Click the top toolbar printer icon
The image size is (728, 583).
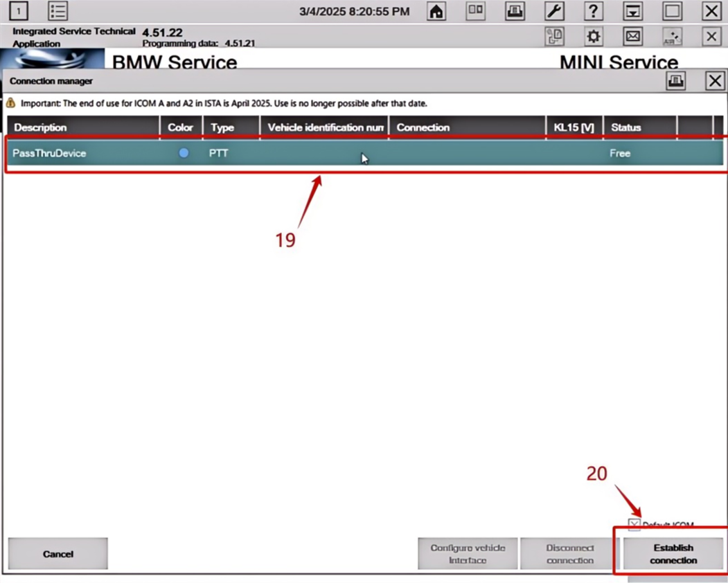(515, 11)
